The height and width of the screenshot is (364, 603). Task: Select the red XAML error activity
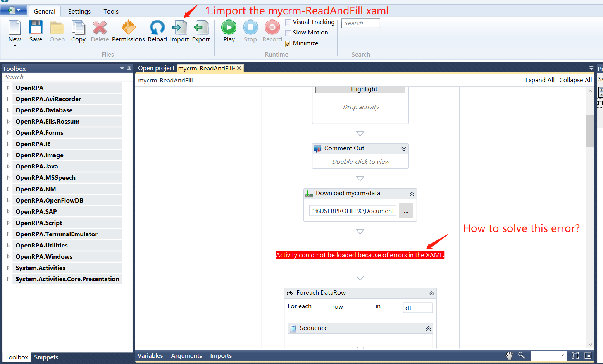[360, 255]
